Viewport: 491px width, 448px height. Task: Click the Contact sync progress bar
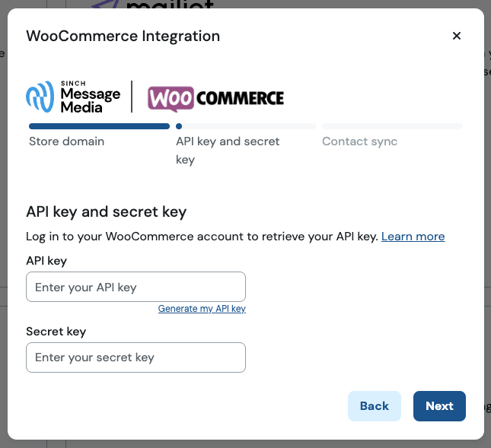pos(392,126)
